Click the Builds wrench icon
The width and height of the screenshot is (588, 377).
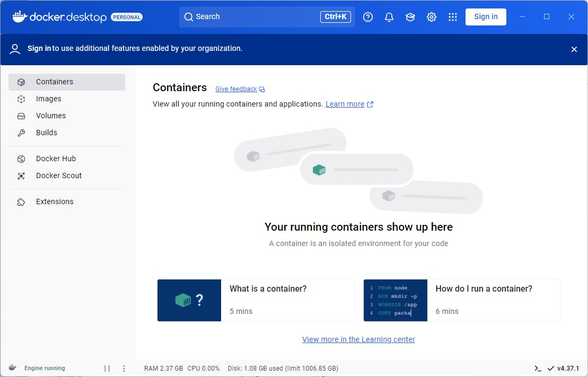pyautogui.click(x=21, y=133)
